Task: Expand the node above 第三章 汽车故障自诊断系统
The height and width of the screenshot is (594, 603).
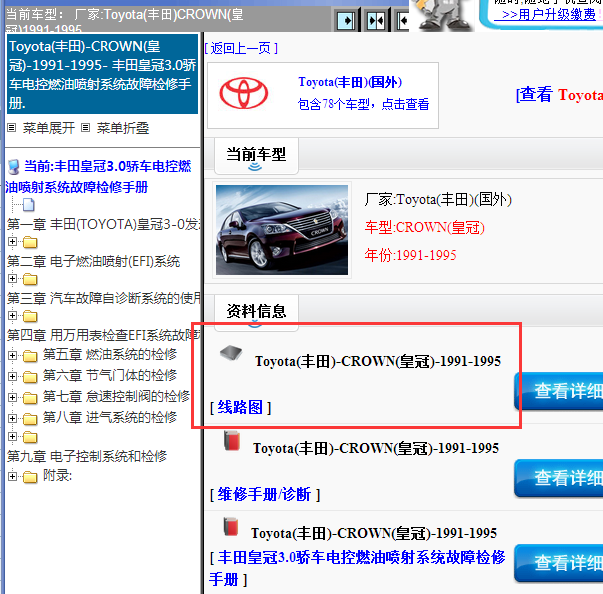Action: (12, 278)
